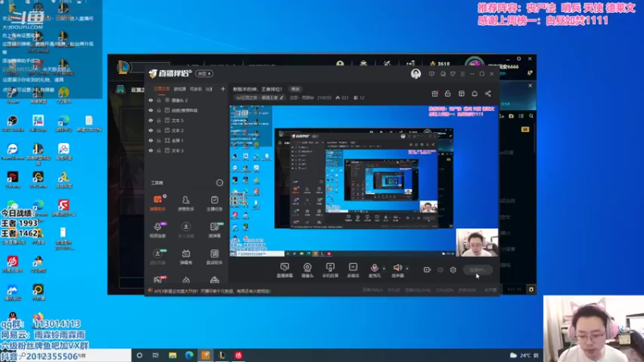Image resolution: width=644 pixels, height=362 pixels.
Task: Hide the 全屏 1 layer
Action: 151,140
